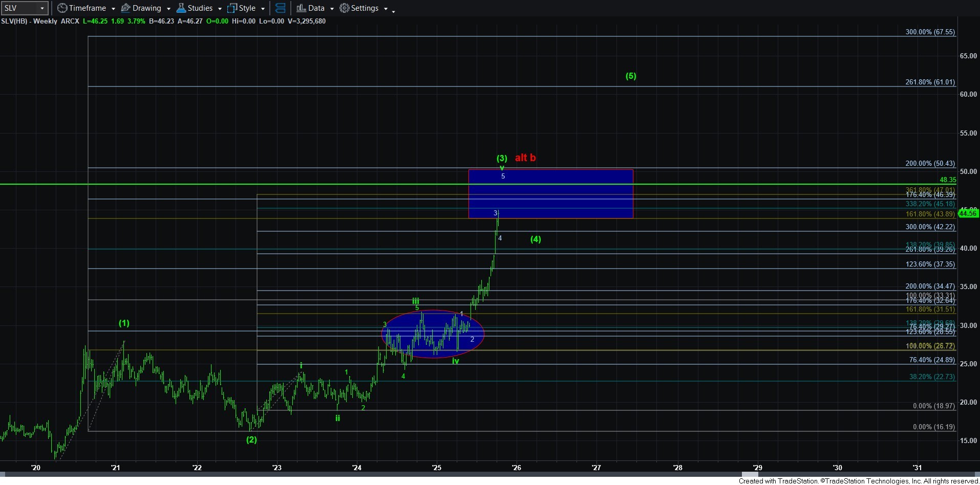Expand the Timeframe dropdown arrow

[113, 9]
